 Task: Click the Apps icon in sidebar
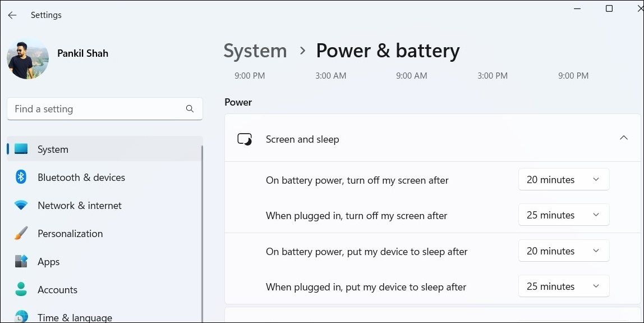[x=21, y=262]
